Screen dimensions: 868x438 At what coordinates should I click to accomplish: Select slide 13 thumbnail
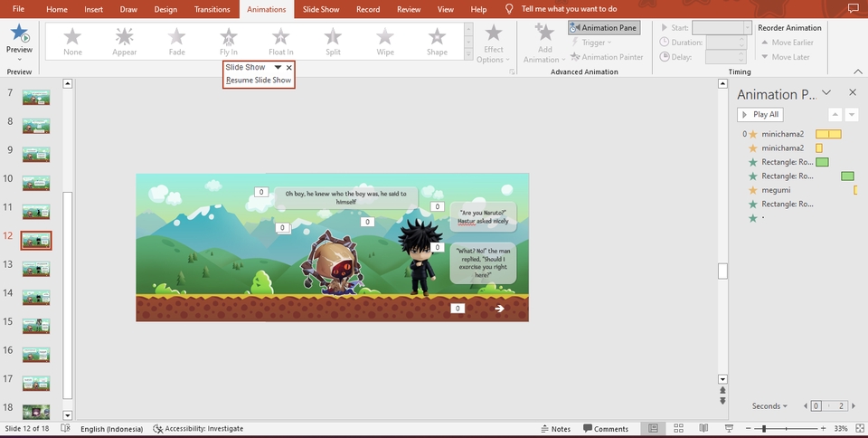36,269
